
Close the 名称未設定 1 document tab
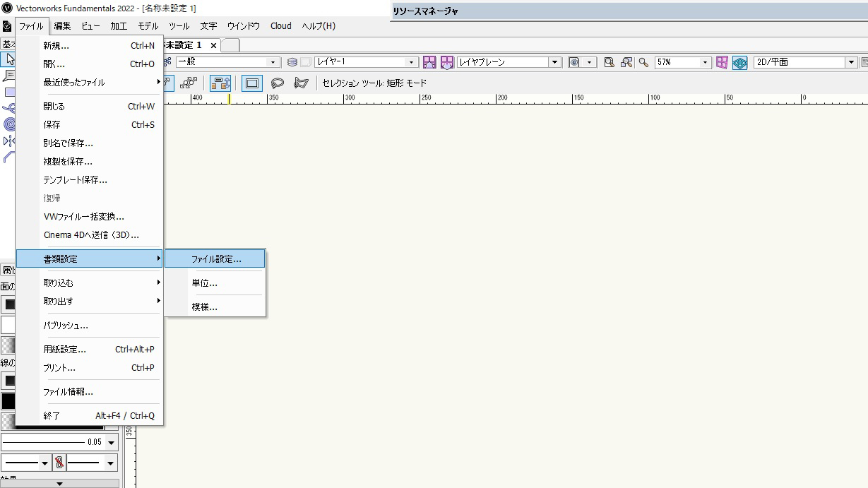point(213,45)
